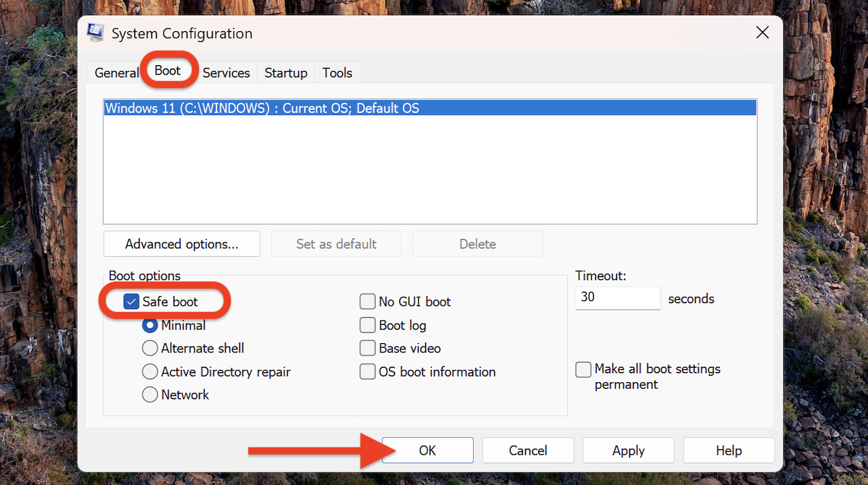Enable No GUI boot

tap(367, 302)
